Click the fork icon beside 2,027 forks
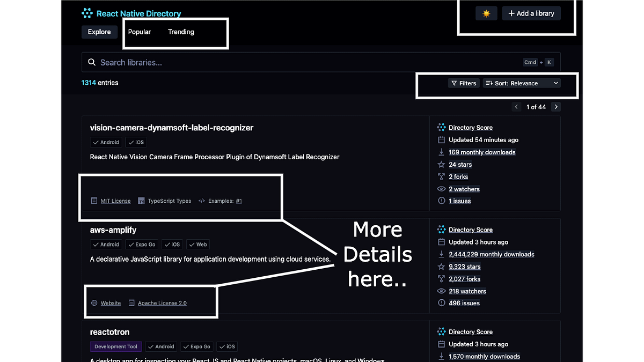The image size is (644, 362). pyautogui.click(x=441, y=279)
